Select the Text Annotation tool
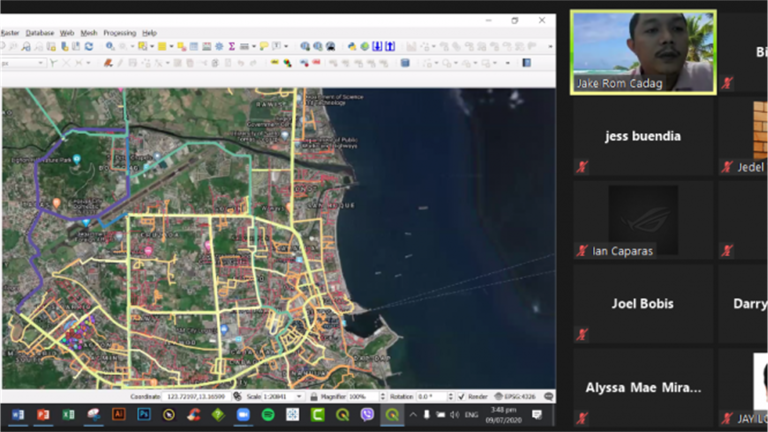This screenshot has height=432, width=768. [276, 46]
